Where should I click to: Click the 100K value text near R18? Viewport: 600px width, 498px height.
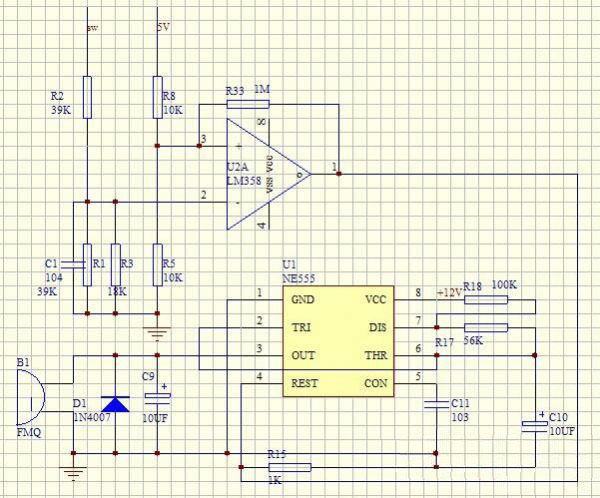click(504, 285)
